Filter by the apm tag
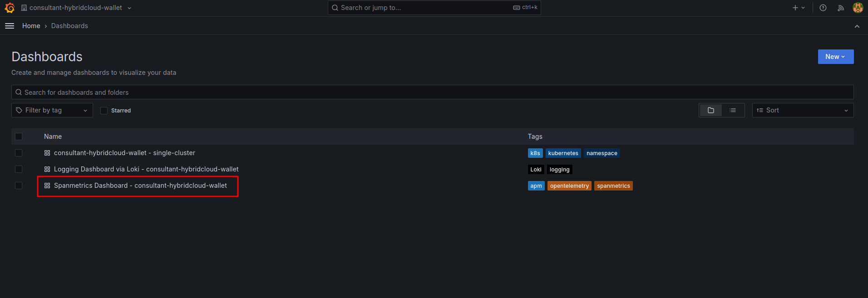The height and width of the screenshot is (298, 868). click(x=536, y=186)
